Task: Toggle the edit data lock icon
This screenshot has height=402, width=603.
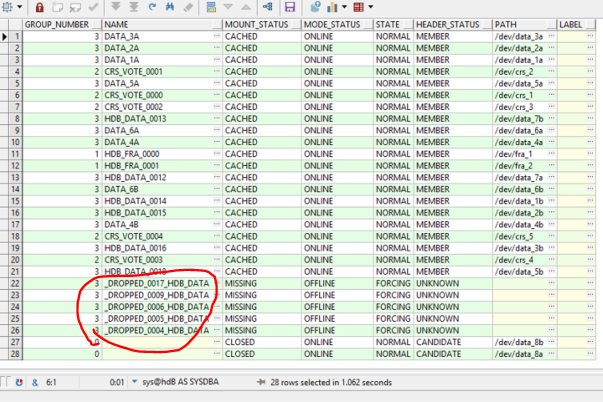Action: point(39,7)
